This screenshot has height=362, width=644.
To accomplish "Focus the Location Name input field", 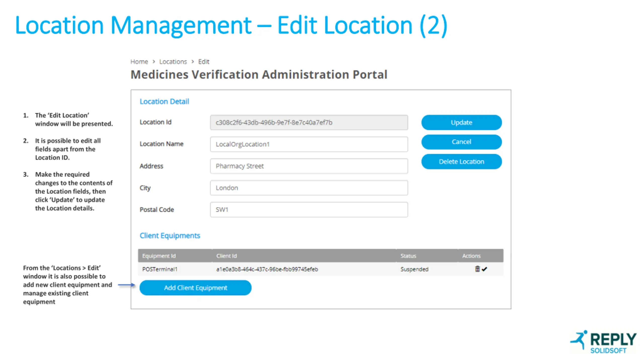I will pos(309,144).
